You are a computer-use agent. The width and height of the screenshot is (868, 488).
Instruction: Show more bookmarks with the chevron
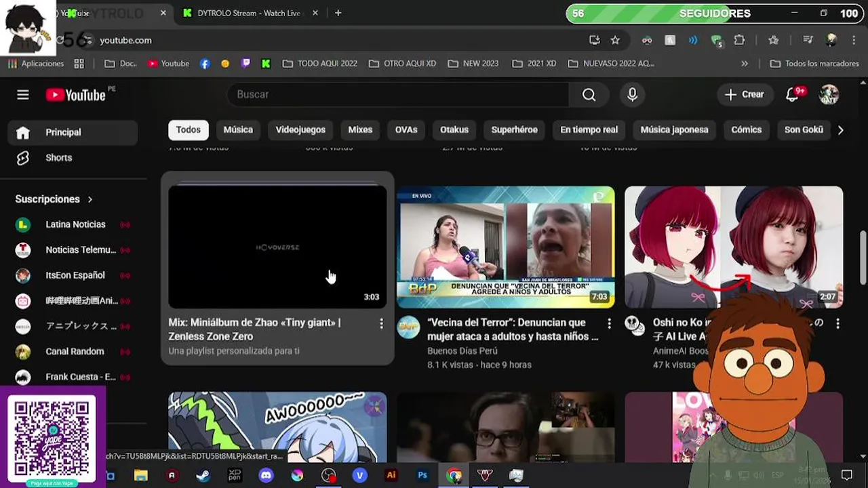pyautogui.click(x=745, y=64)
